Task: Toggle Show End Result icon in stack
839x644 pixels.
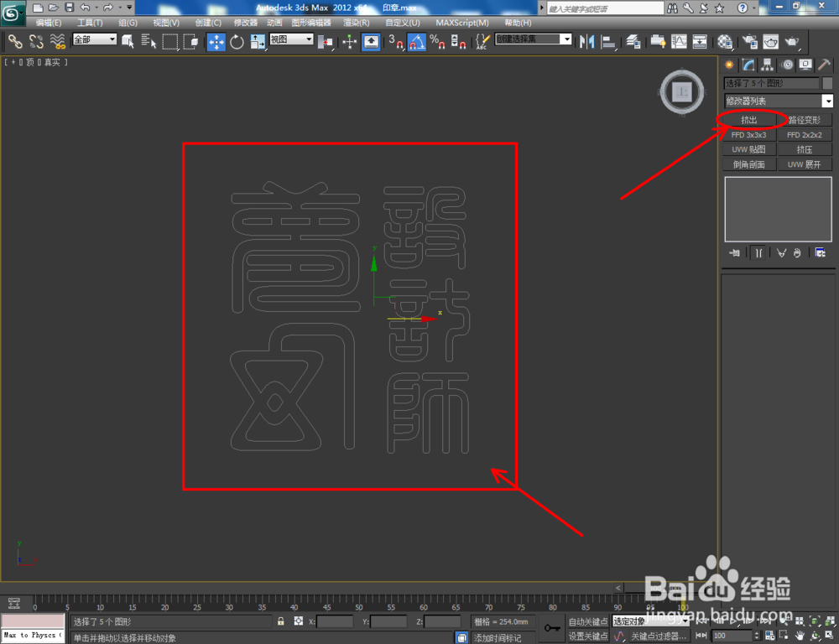Action: coord(758,253)
